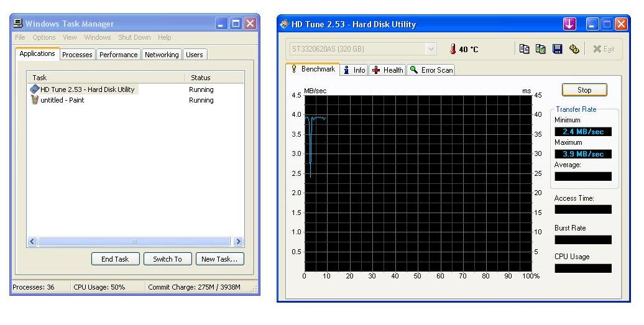The image size is (644, 325).
Task: Copy benchmark info to clipboard in HD Tune
Action: click(524, 49)
